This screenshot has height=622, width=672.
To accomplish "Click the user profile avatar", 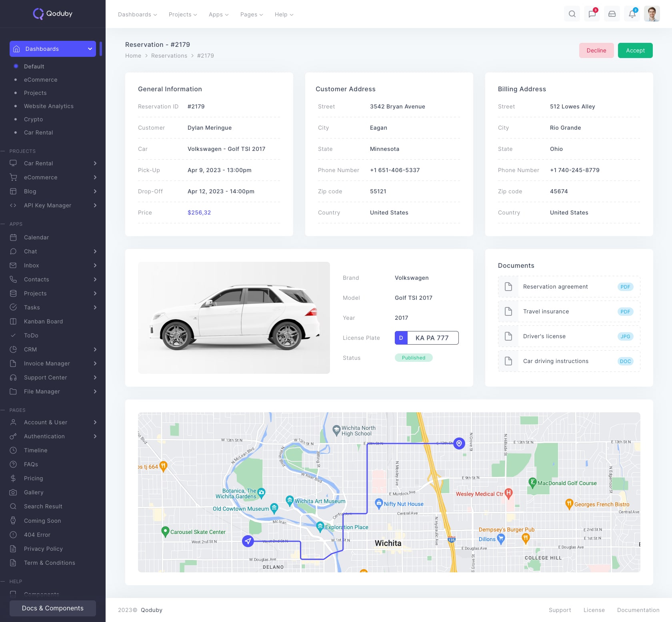I will [652, 14].
